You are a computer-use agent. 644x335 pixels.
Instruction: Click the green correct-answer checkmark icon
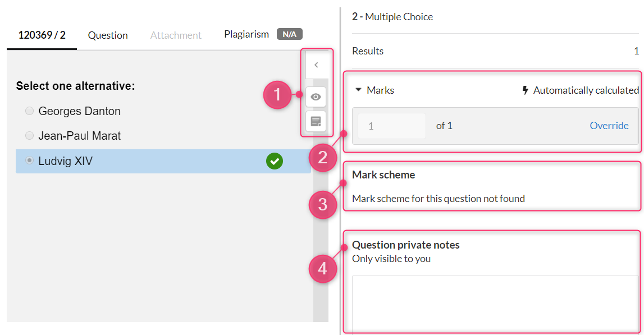[x=275, y=161]
